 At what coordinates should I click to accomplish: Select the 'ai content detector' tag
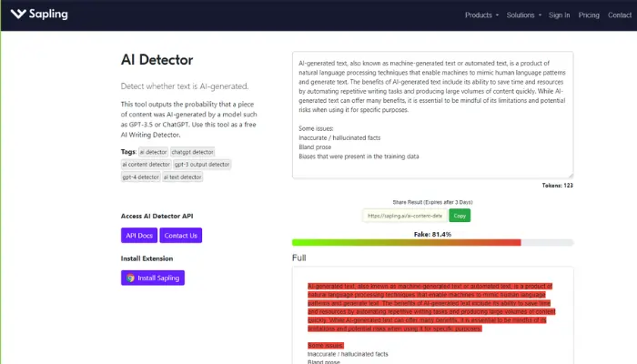[146, 165]
